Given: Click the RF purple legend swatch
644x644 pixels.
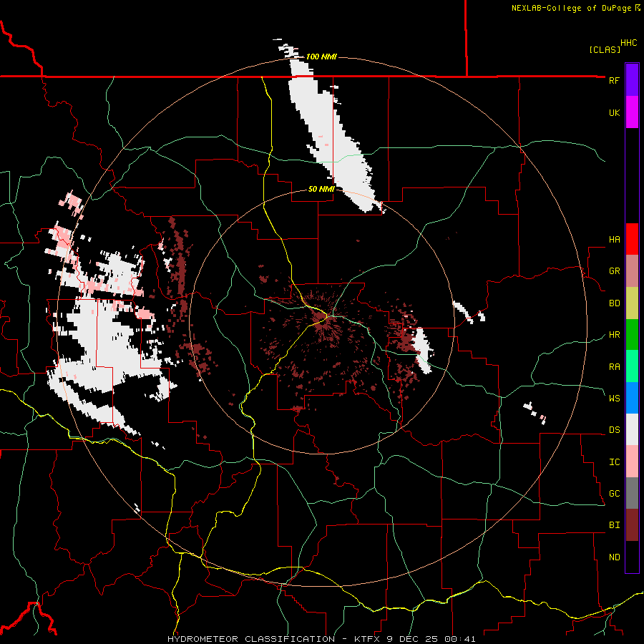Looking at the screenshot, I should [x=632, y=80].
